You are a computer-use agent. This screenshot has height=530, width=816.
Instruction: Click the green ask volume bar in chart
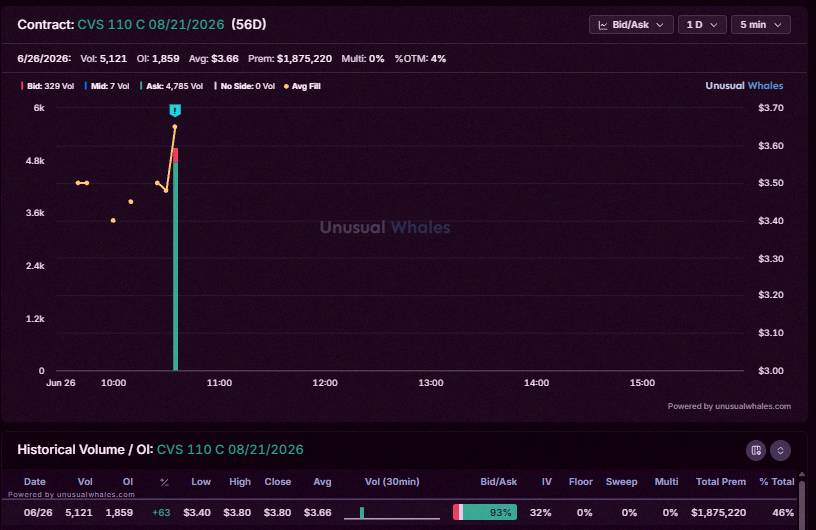(x=175, y=266)
